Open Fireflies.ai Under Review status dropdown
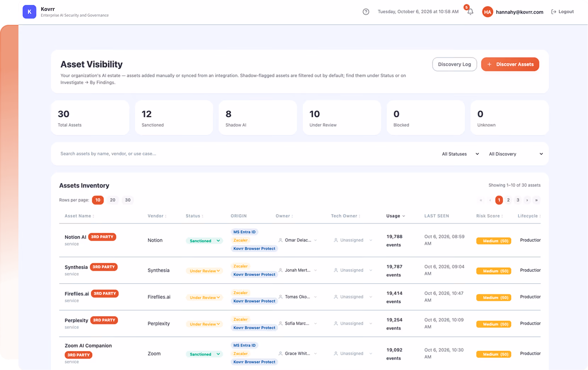 (204, 297)
